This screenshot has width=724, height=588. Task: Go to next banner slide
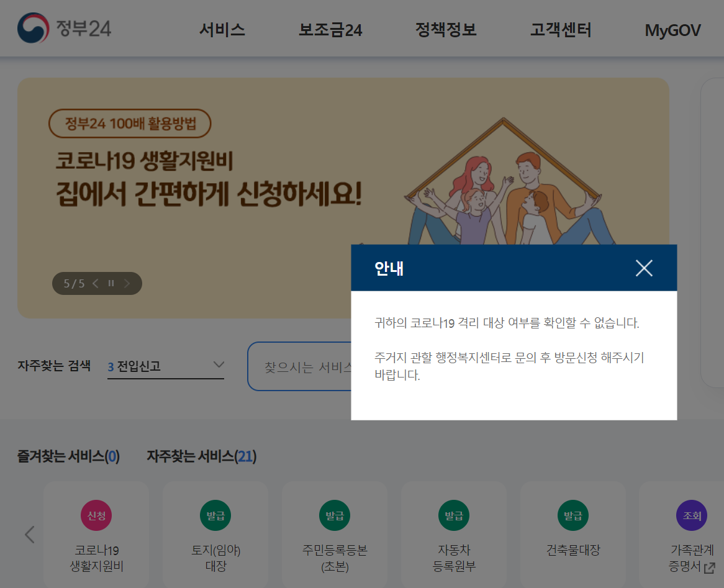click(x=127, y=284)
